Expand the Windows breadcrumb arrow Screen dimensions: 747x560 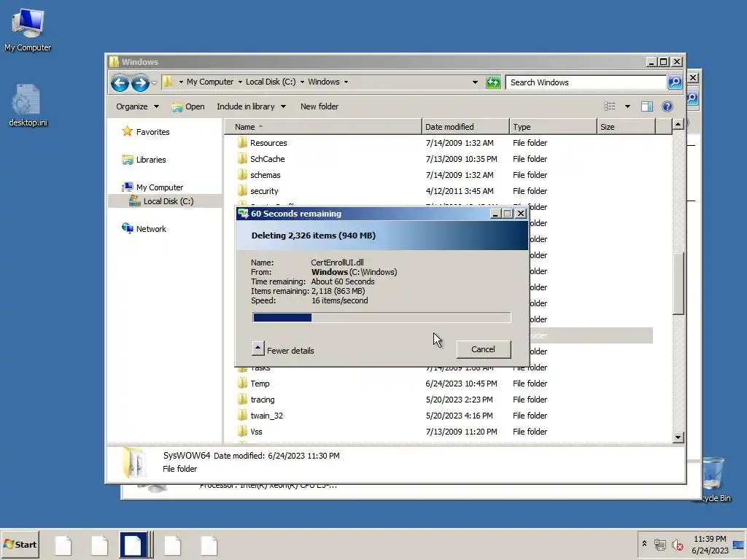[x=346, y=82]
